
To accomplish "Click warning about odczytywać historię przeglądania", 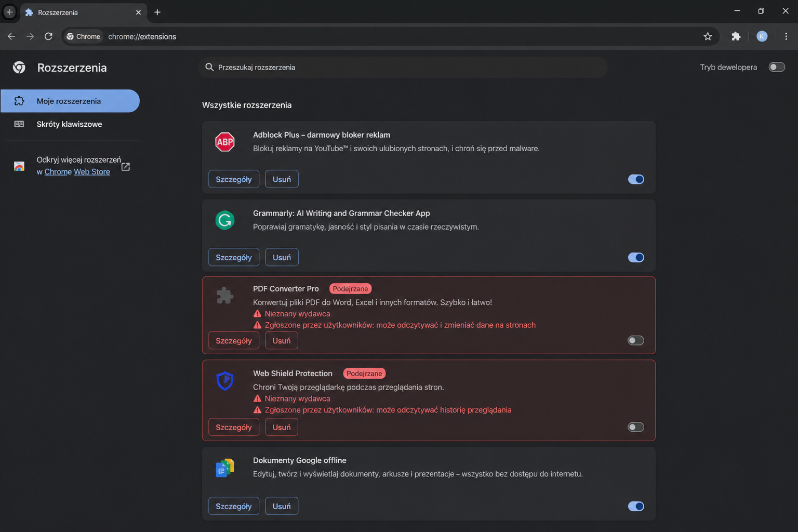I will (388, 410).
